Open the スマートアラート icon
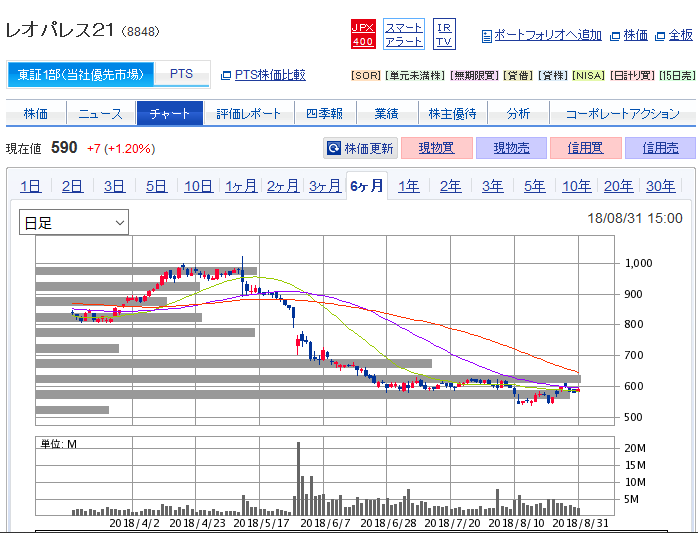 [x=404, y=34]
